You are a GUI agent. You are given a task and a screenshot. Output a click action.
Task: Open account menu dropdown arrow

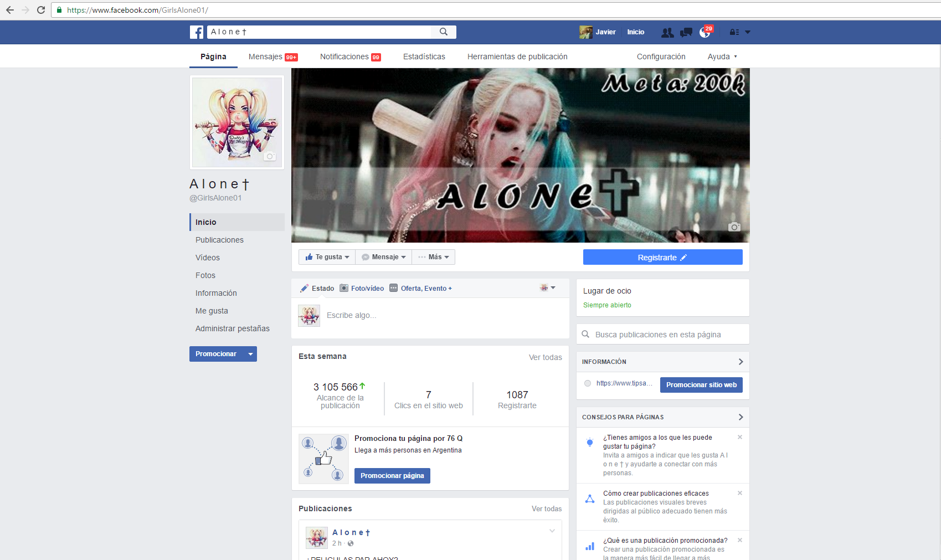tap(748, 32)
